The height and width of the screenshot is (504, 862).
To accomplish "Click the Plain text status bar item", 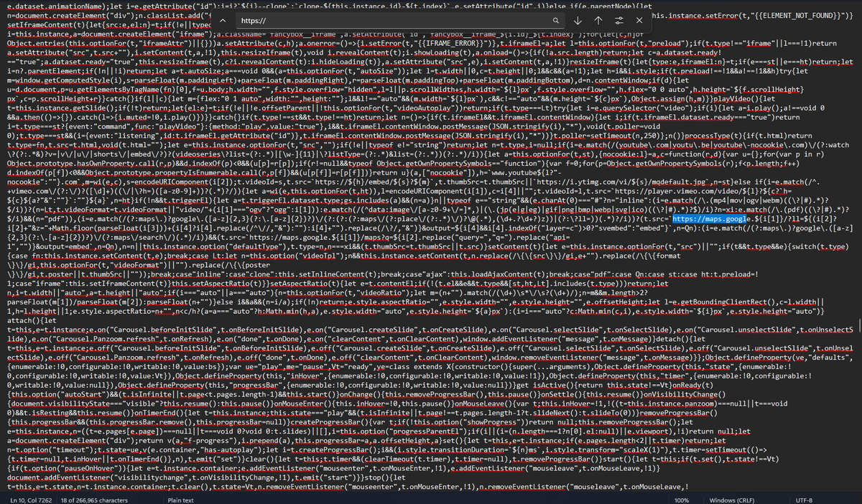I will pyautogui.click(x=180, y=499).
